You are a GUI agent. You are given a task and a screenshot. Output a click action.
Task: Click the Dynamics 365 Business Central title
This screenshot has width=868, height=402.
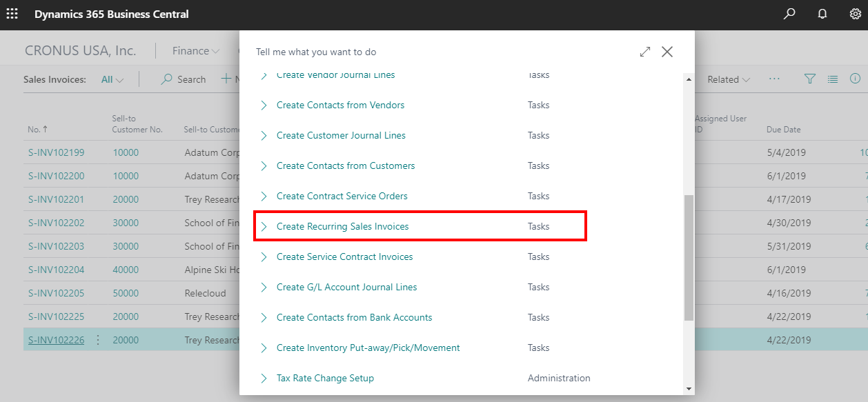(x=112, y=14)
